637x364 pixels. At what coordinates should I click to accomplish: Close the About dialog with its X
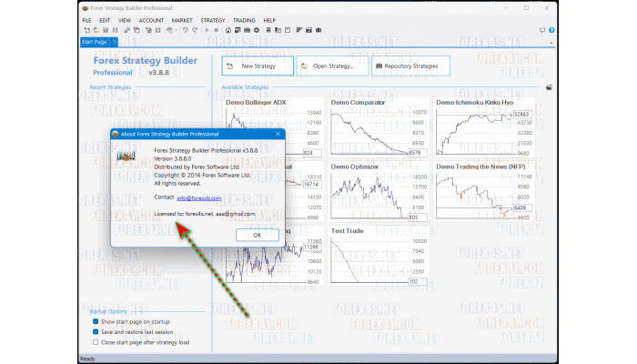tap(278, 134)
